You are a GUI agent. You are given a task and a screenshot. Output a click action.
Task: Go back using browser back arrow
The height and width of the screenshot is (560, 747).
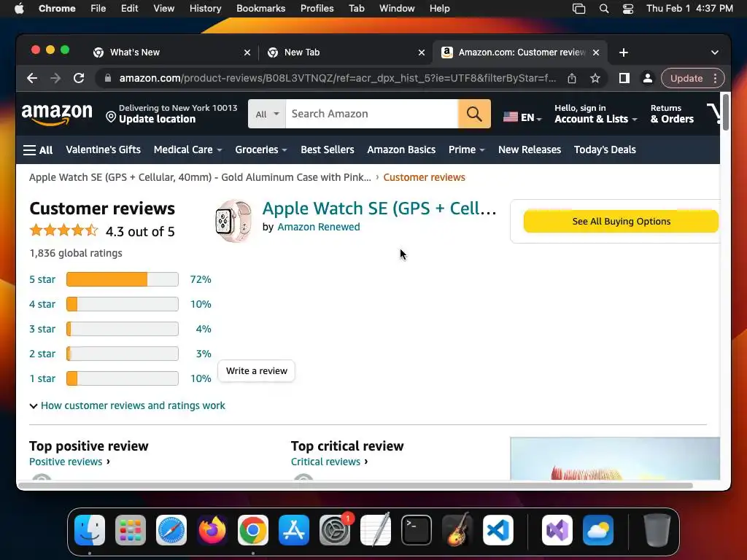[x=32, y=78]
